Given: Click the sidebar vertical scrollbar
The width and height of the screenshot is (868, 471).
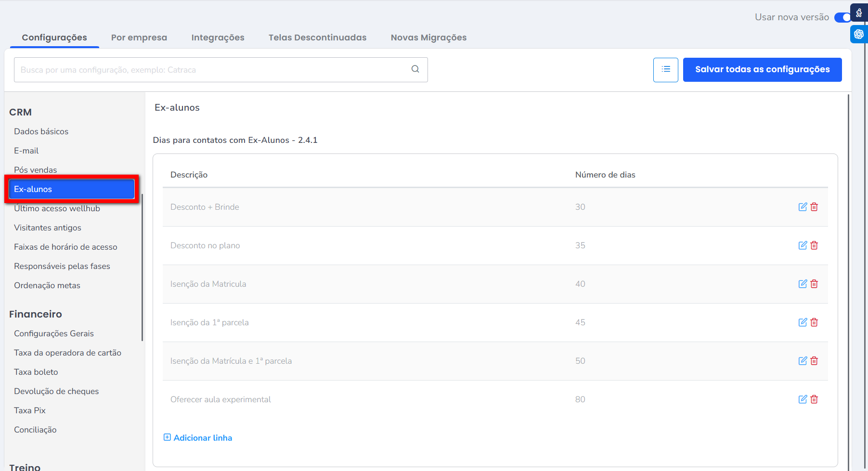Looking at the screenshot, I should 142,267.
